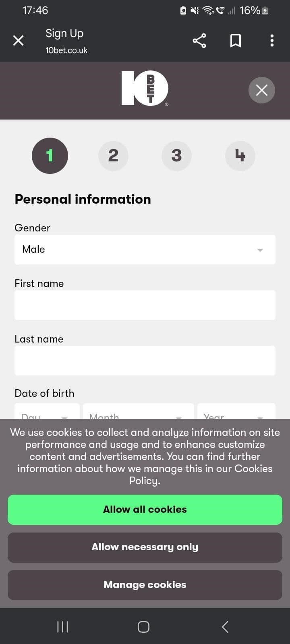Viewport: 290px width, 644px height.
Task: Open the Manage cookies options
Action: pyautogui.click(x=145, y=585)
